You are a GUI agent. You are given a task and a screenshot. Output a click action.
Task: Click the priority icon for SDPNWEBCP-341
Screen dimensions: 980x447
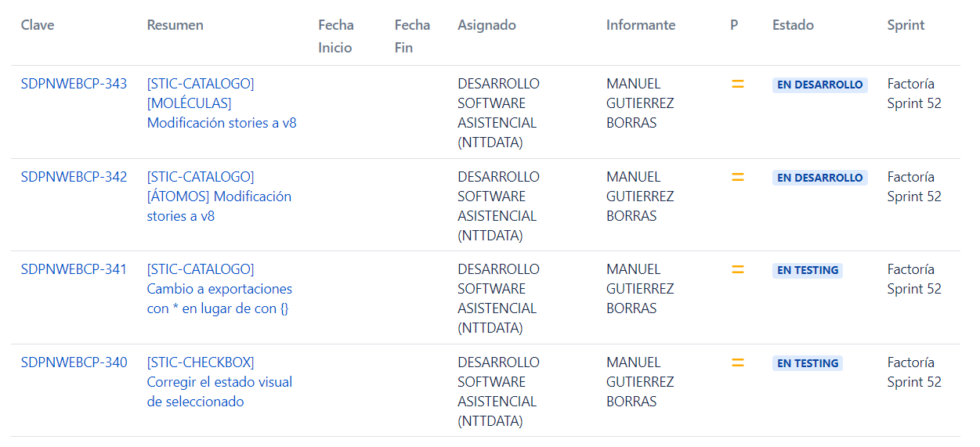(737, 269)
